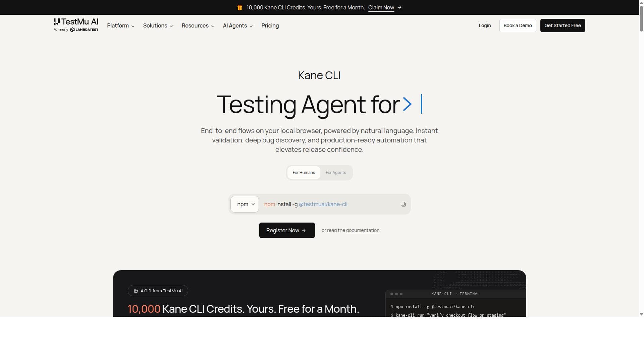Click the A Gift from TestMu AI badge
Screen dimensions: 644x362
[158, 291]
